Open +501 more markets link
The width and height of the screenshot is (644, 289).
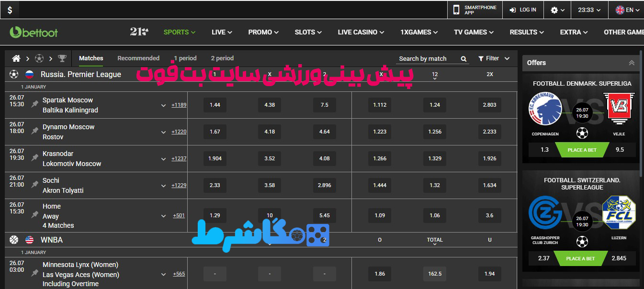179,215
